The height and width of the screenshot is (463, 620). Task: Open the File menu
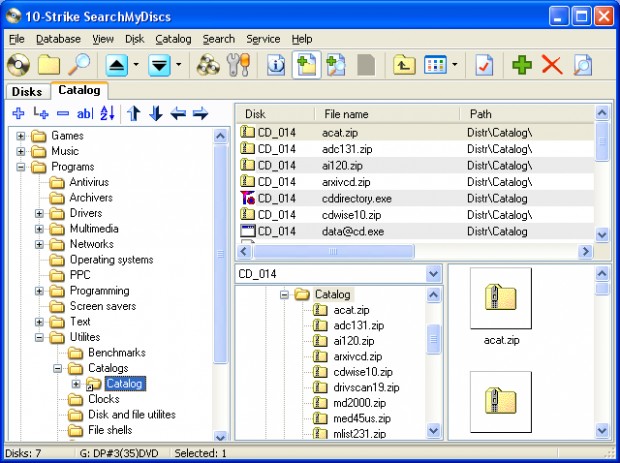click(x=17, y=39)
